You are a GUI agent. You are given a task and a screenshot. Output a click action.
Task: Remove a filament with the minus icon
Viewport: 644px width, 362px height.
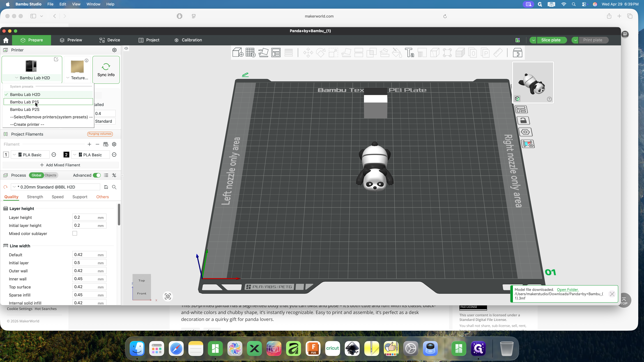coord(97,144)
